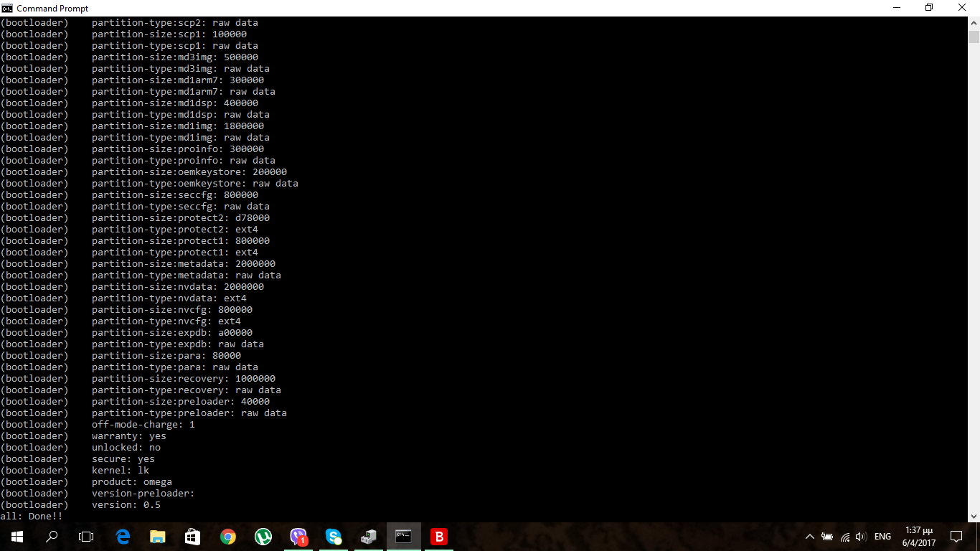Image resolution: width=980 pixels, height=551 pixels.
Task: Click the 'secure: yes' line
Action: (123, 459)
